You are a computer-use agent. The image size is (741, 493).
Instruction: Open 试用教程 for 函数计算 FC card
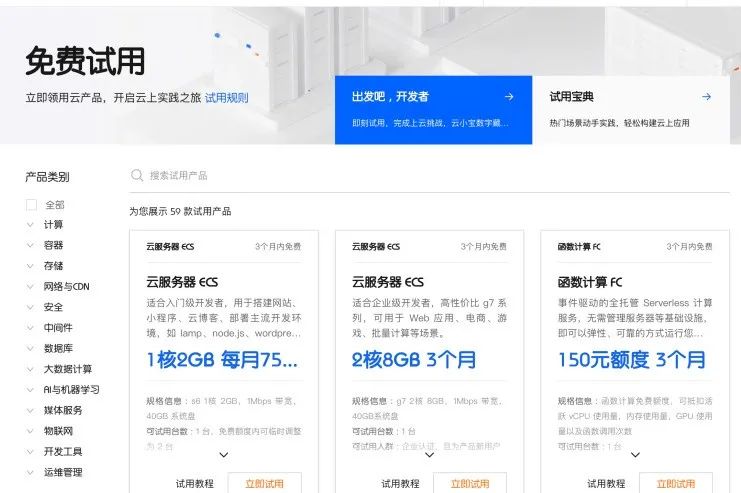tap(606, 484)
